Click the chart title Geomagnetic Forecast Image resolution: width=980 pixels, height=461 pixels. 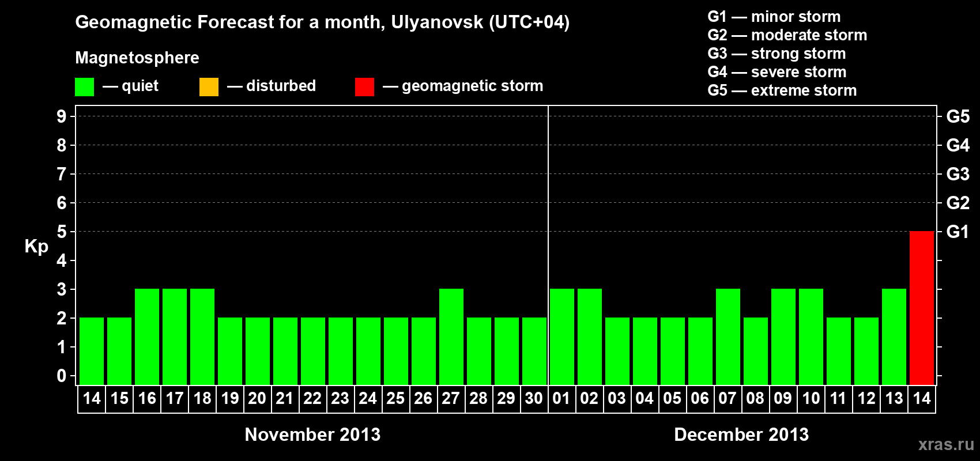pos(322,22)
